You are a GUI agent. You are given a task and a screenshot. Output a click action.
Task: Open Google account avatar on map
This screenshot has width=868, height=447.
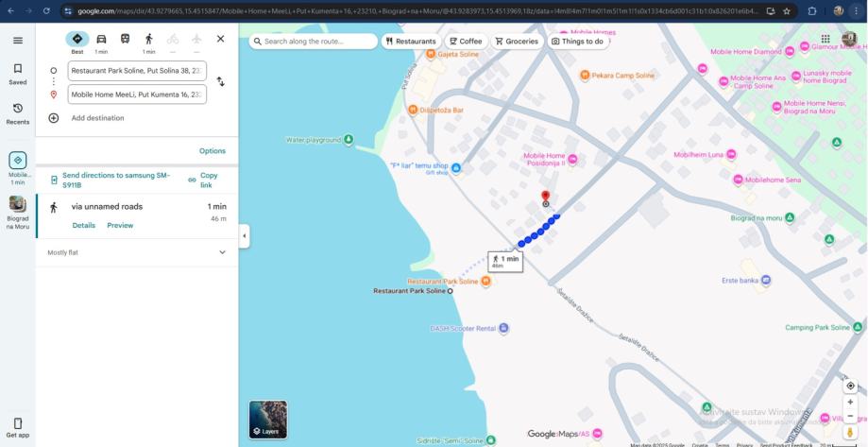click(x=849, y=39)
